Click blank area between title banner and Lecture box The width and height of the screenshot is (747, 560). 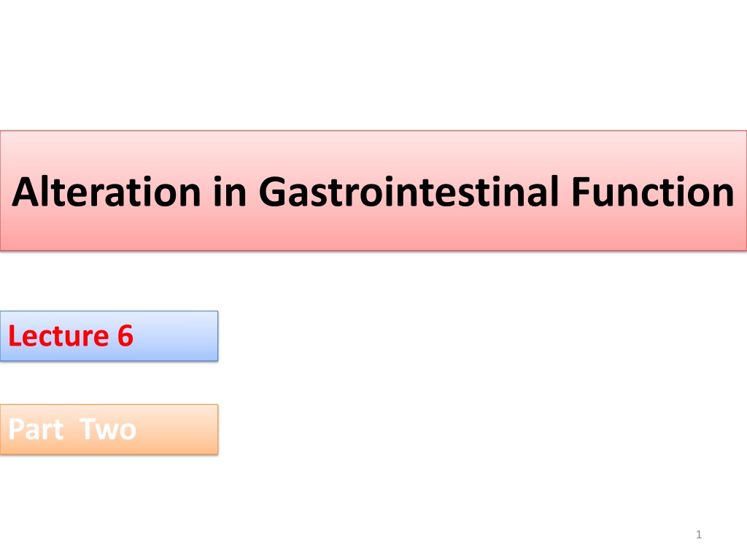pos(373,281)
